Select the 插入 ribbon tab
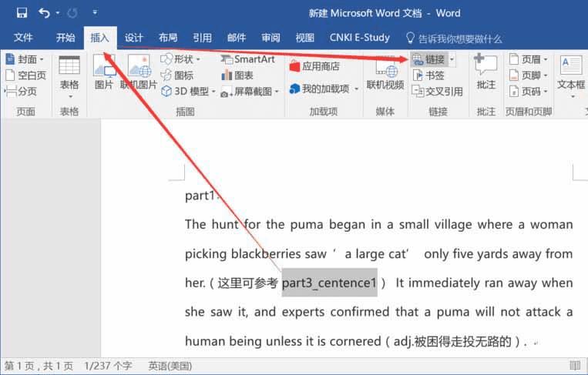This screenshot has width=588, height=375. point(99,38)
